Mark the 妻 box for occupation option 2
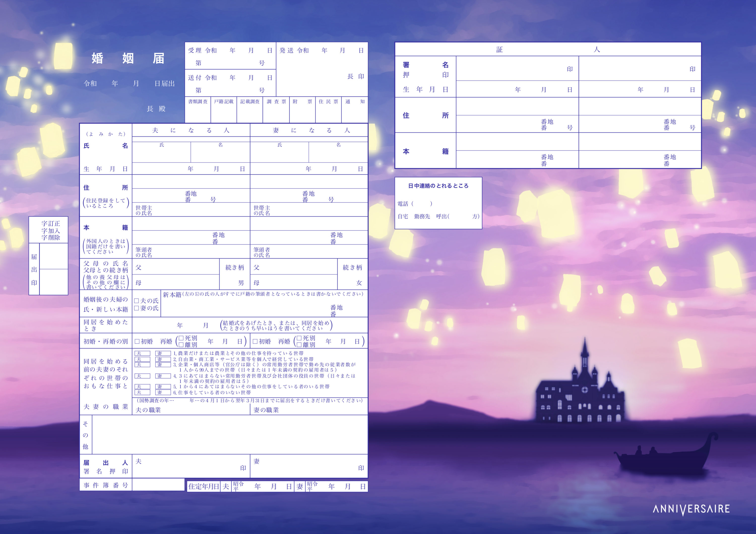This screenshot has height=534, width=756. 163,359
